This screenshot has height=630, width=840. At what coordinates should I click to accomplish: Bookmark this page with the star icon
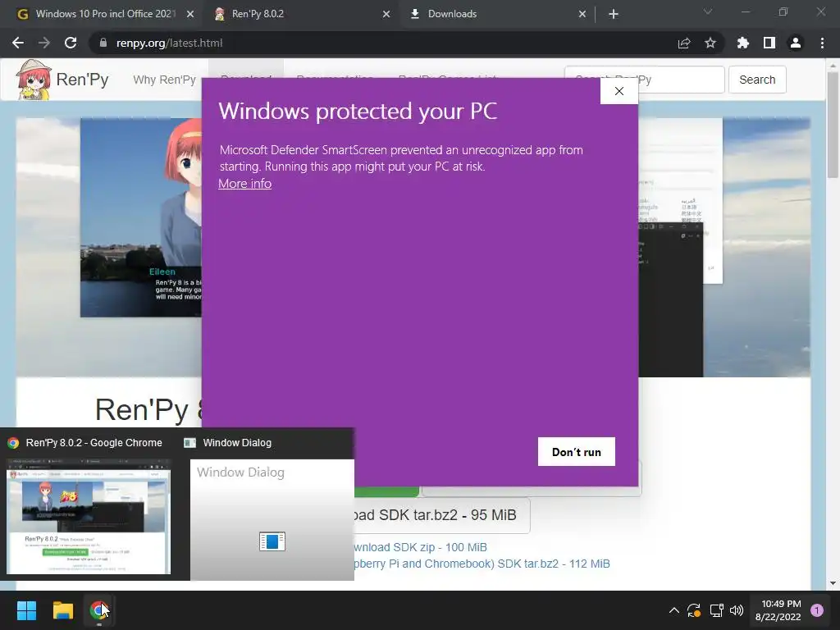(x=710, y=43)
